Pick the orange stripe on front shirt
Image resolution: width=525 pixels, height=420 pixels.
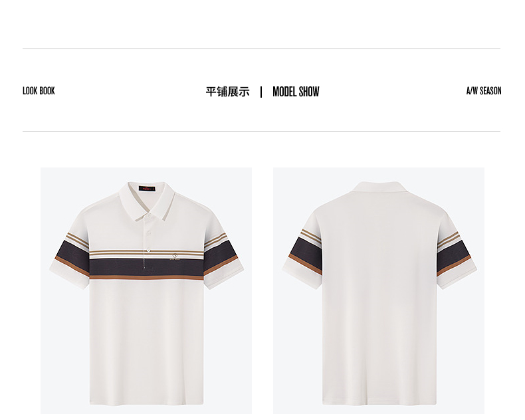(146, 277)
